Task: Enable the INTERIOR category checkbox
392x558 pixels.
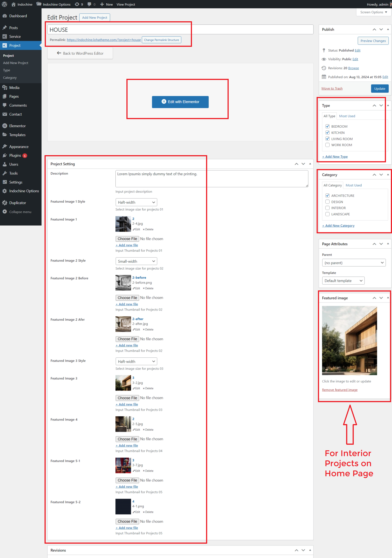Action: tap(327, 208)
